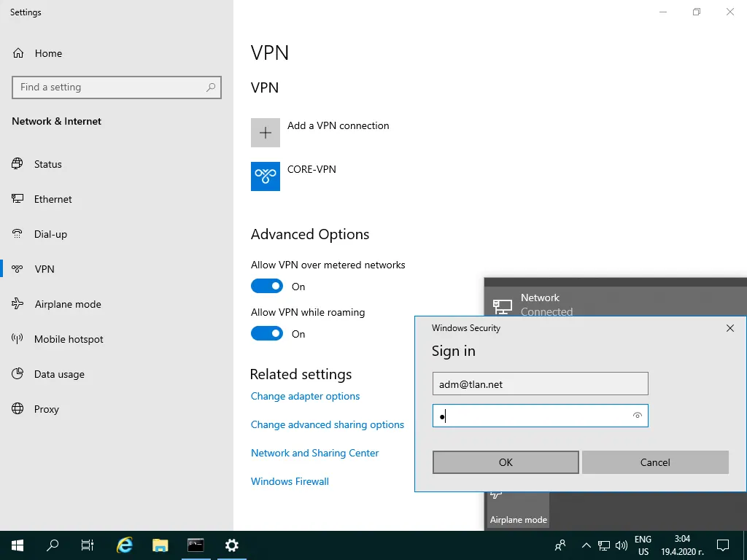Screen dimensions: 747x560
Task: Click the Data usage pie icon
Action: click(18, 373)
